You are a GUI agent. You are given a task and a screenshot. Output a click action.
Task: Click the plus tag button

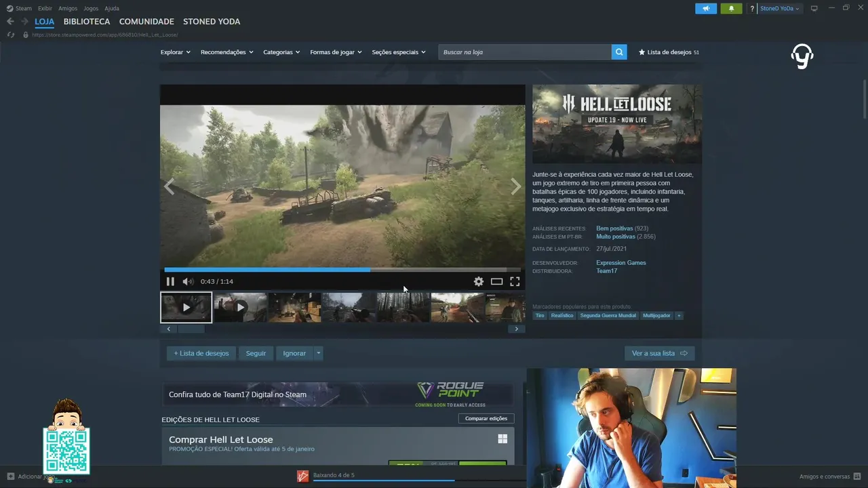(679, 316)
